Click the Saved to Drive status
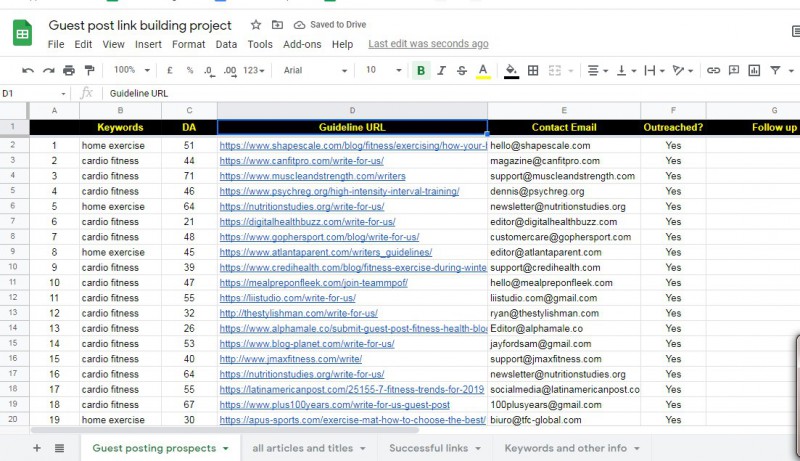 click(330, 24)
